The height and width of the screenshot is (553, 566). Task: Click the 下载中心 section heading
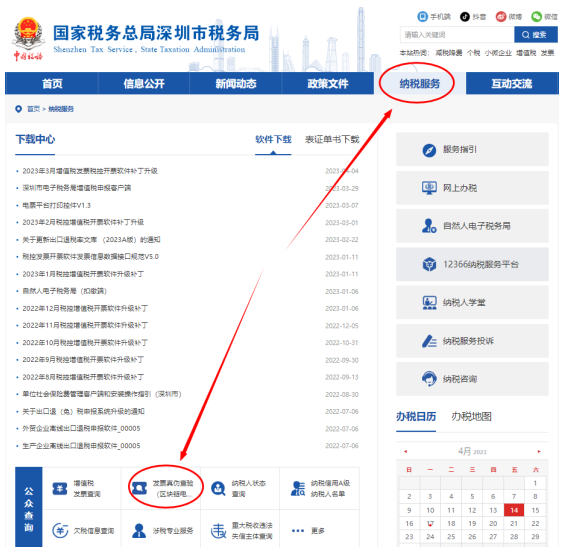(x=35, y=139)
